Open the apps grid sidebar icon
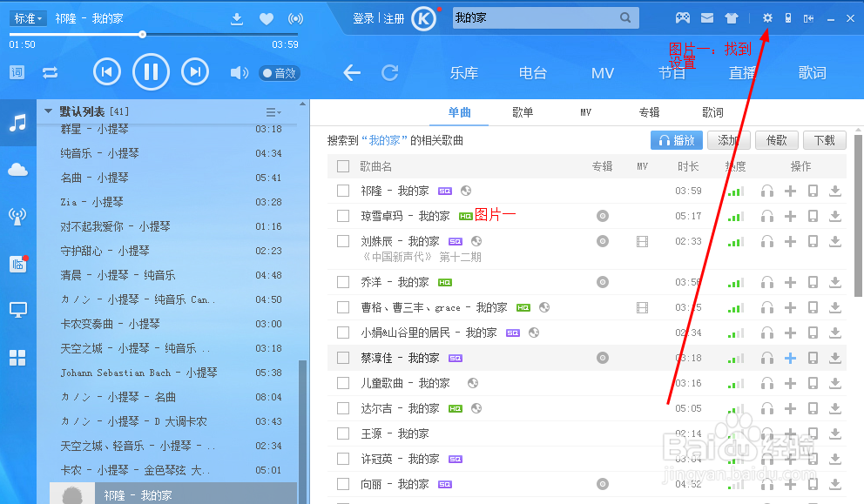The image size is (864, 504). point(17,358)
